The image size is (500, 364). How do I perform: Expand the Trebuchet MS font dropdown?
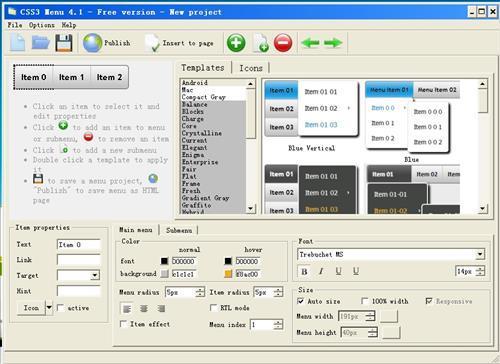click(480, 254)
